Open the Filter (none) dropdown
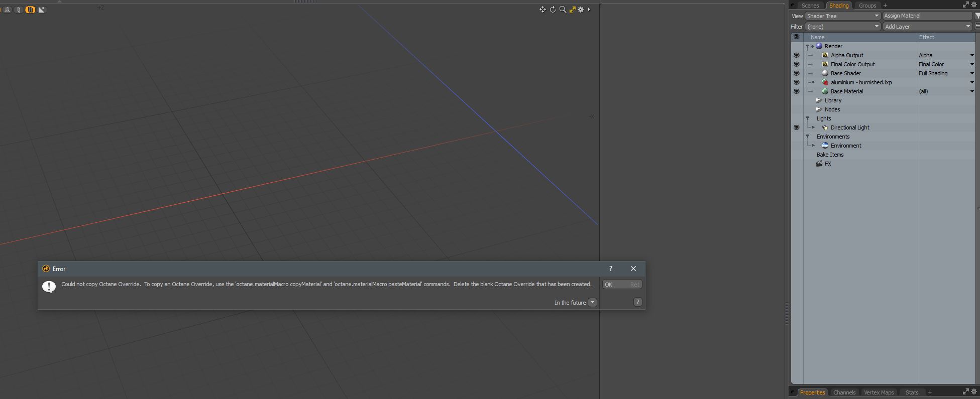 (843, 27)
